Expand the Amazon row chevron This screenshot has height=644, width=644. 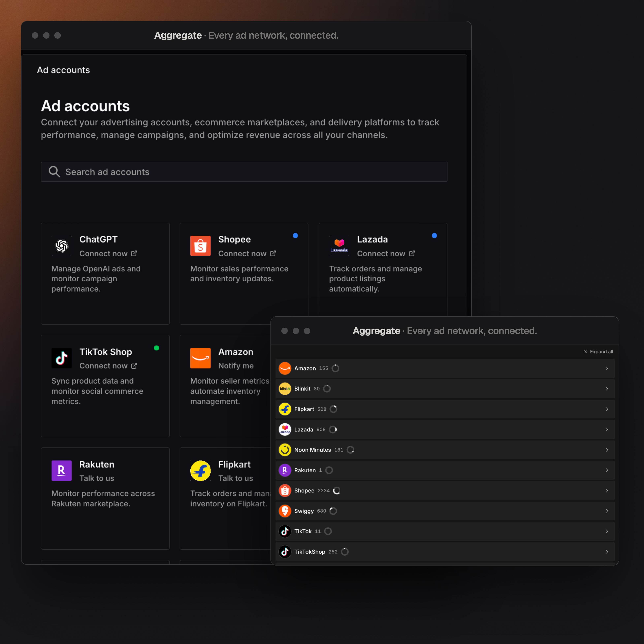(x=607, y=368)
